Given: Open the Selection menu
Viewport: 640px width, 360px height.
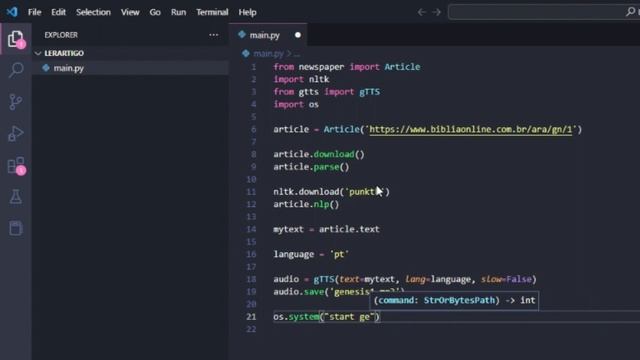Looking at the screenshot, I should pyautogui.click(x=93, y=12).
